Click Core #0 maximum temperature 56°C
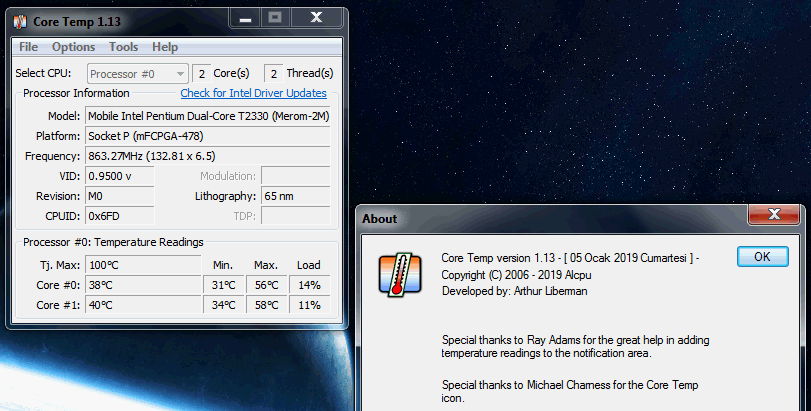This screenshot has width=811, height=411. pos(267,285)
